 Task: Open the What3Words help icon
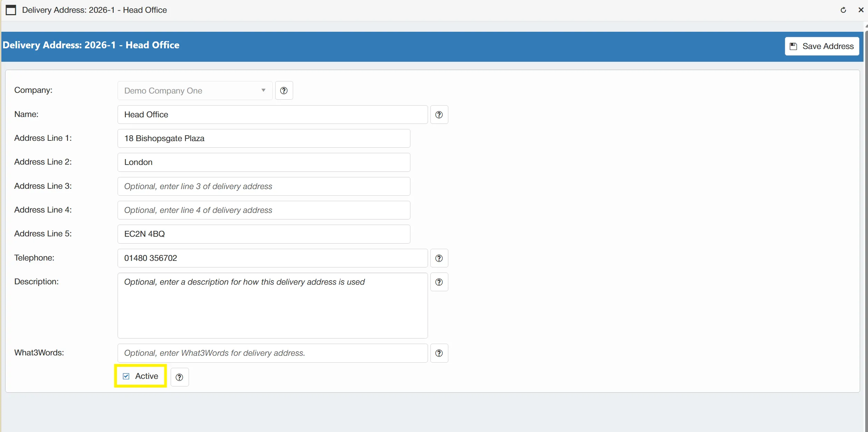(x=439, y=353)
